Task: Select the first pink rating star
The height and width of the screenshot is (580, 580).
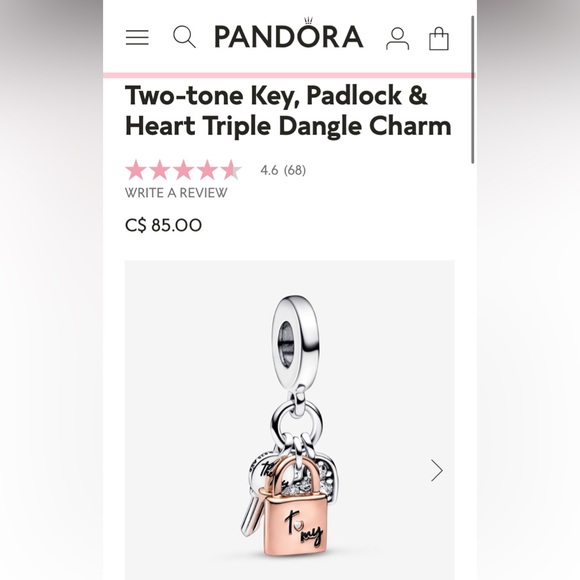Action: (136, 170)
